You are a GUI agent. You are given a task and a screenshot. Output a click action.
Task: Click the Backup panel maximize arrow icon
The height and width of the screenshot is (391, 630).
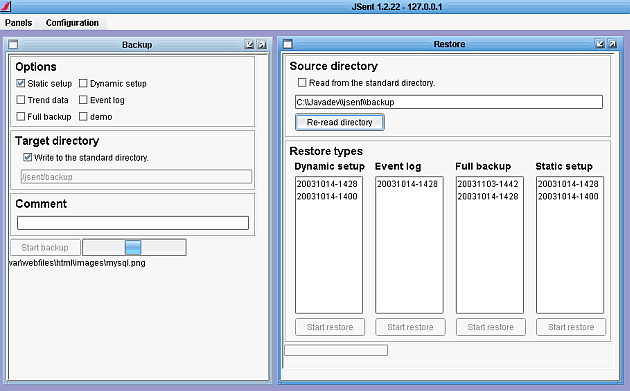(262, 45)
